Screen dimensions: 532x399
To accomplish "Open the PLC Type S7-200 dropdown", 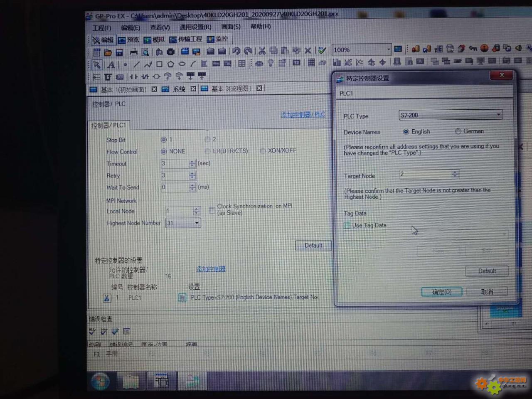I will [x=451, y=115].
